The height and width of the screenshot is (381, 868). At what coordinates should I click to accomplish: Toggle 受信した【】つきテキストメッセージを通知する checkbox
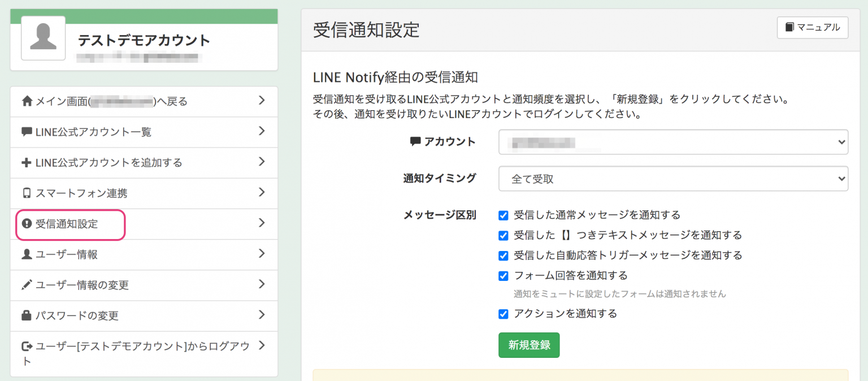(503, 235)
